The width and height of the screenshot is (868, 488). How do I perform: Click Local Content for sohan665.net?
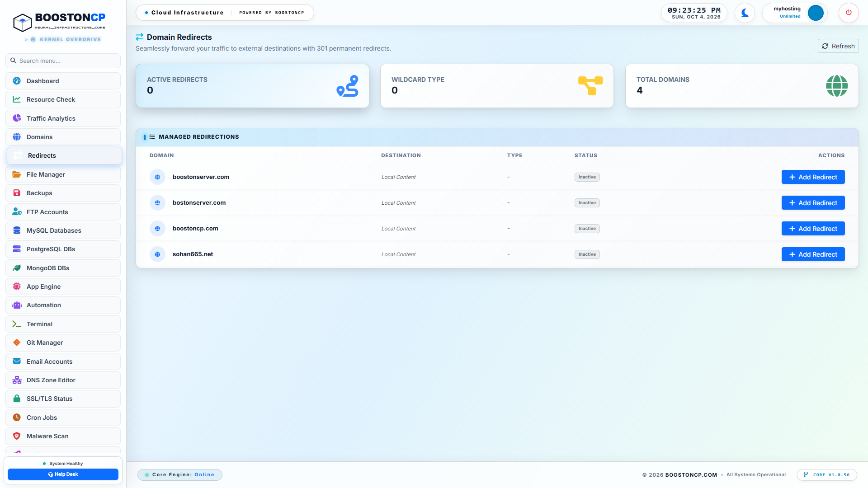click(x=398, y=254)
